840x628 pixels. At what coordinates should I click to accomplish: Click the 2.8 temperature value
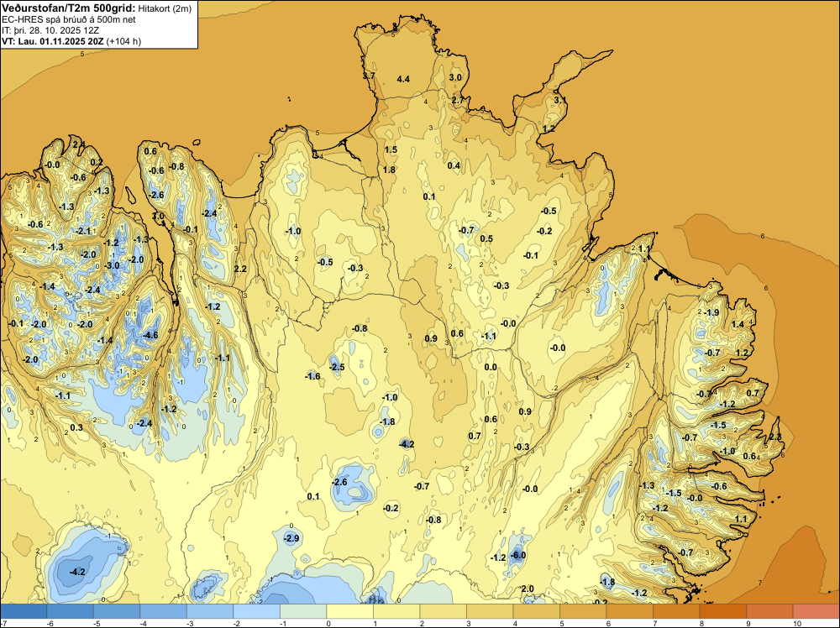tap(775, 437)
